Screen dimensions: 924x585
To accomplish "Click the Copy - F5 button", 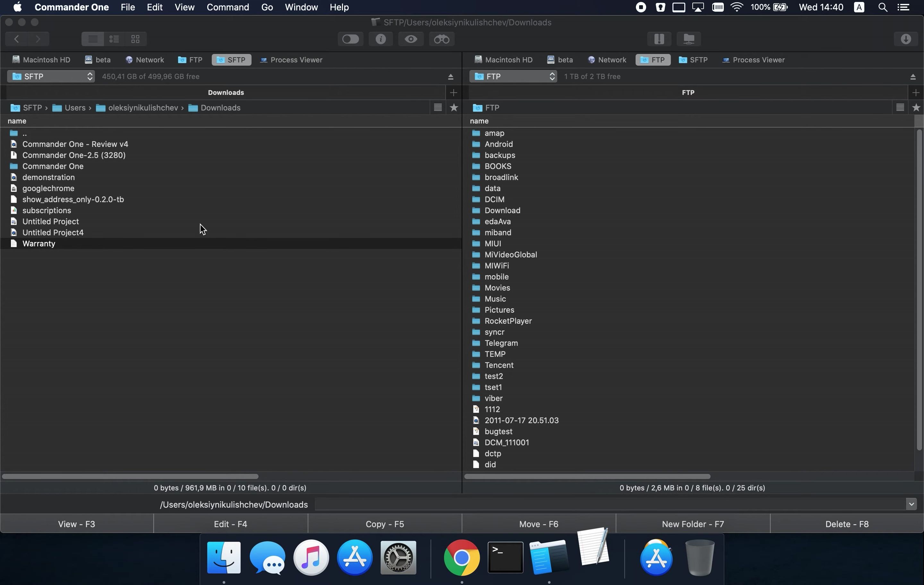I will coord(385,524).
